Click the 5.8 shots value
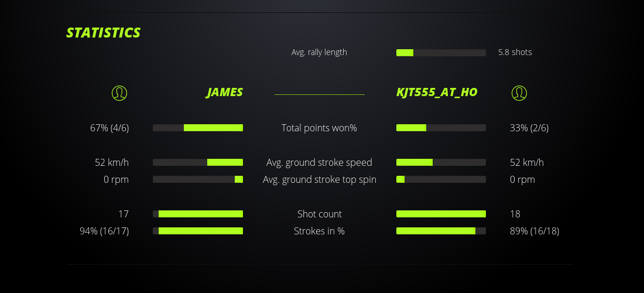Image resolution: width=644 pixels, height=293 pixels. pyautogui.click(x=515, y=52)
